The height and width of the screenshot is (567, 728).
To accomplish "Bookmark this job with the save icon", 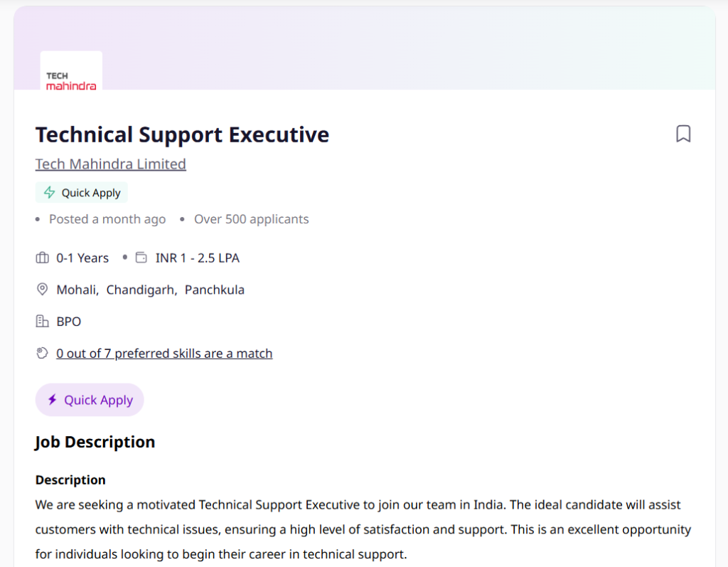I will tap(683, 134).
